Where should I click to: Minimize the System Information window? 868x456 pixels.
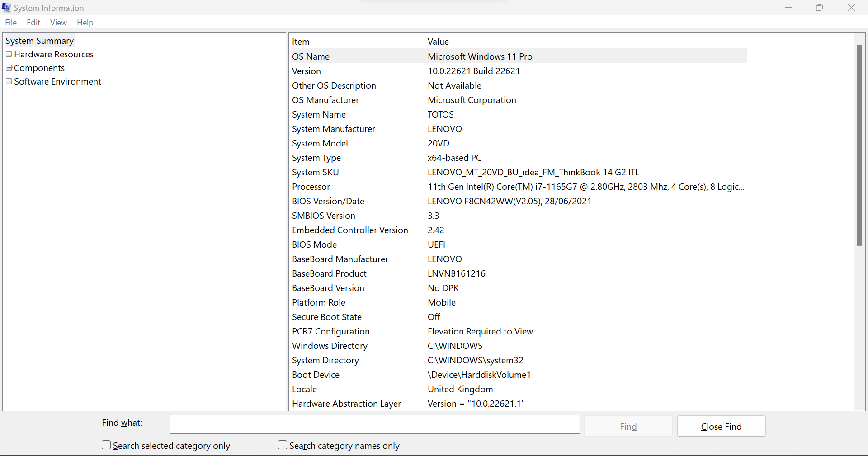(x=788, y=8)
